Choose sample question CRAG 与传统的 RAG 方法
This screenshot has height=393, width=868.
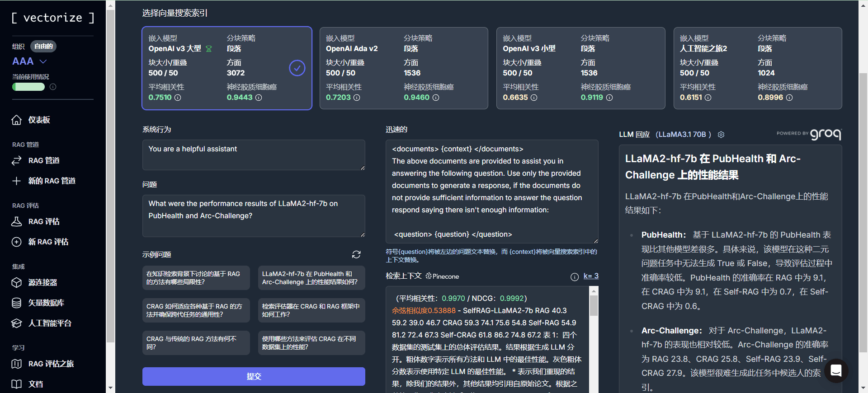pyautogui.click(x=196, y=343)
